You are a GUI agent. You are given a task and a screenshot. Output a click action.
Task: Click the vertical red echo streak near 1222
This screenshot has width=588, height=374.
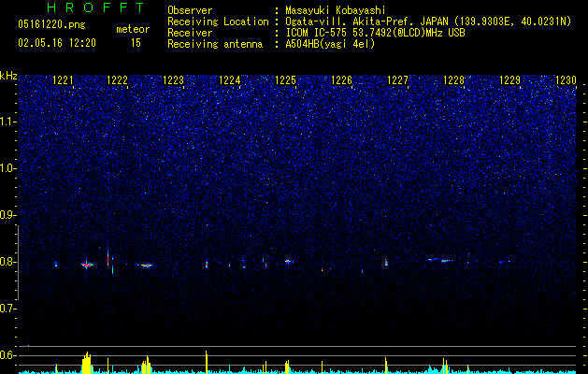(108, 259)
